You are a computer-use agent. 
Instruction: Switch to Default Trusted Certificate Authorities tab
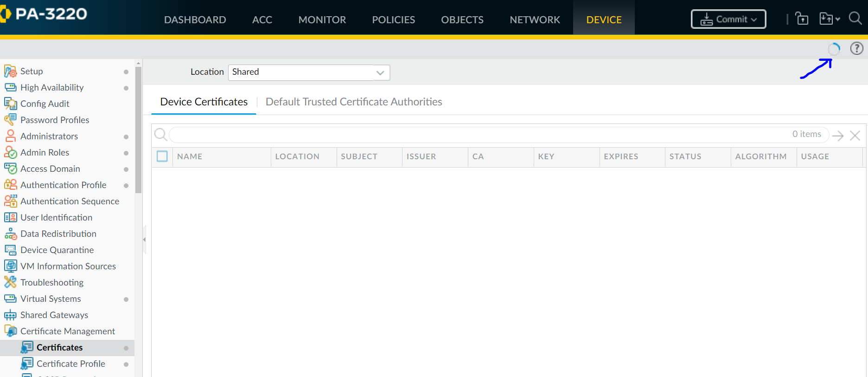(x=353, y=102)
